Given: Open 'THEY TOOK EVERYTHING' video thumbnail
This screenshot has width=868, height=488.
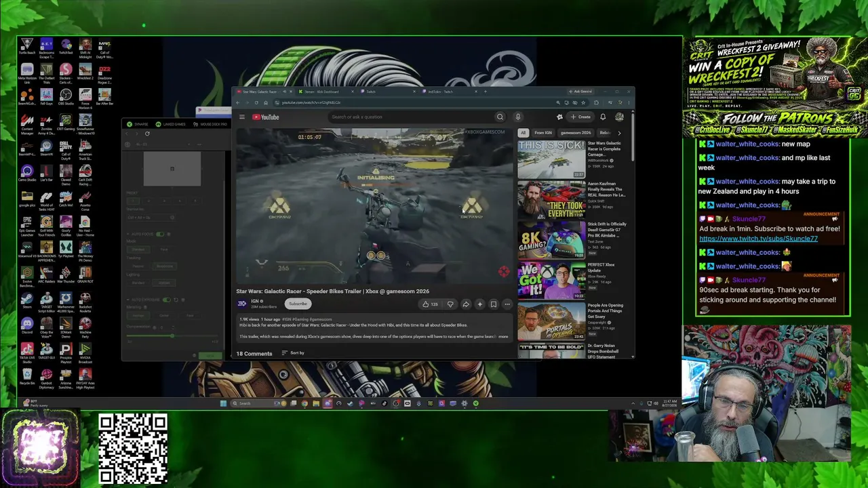Looking at the screenshot, I should 551,200.
